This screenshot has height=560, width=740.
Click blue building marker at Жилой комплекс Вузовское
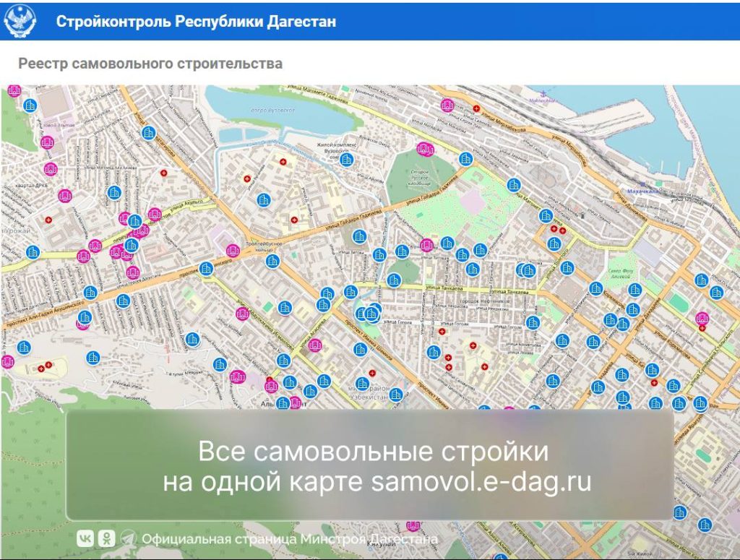tap(347, 159)
